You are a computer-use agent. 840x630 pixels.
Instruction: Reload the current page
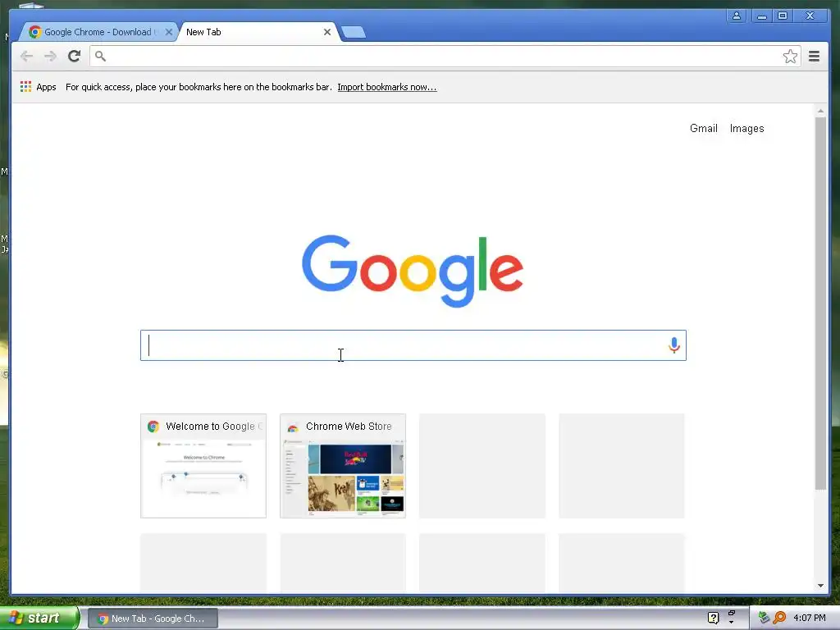75,57
